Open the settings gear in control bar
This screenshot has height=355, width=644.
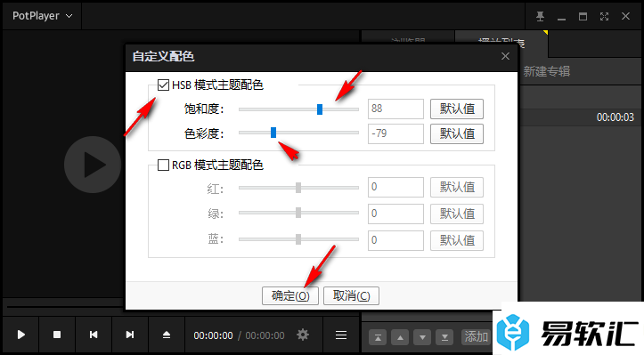(303, 335)
